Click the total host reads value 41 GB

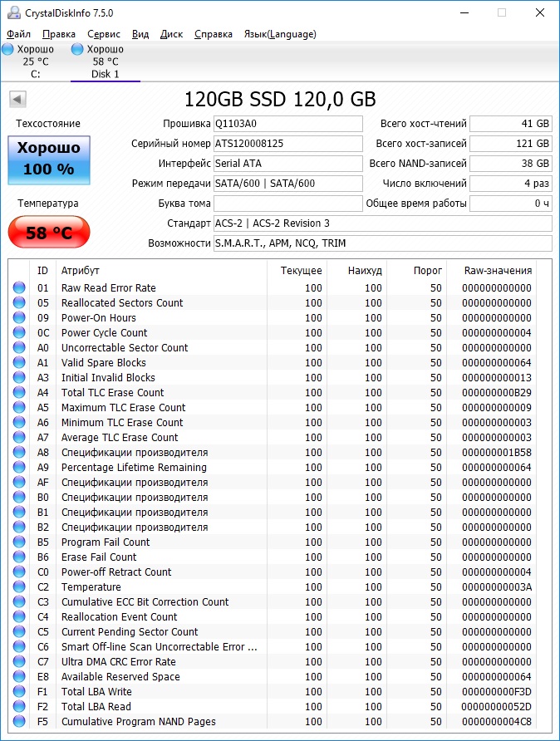[511, 124]
